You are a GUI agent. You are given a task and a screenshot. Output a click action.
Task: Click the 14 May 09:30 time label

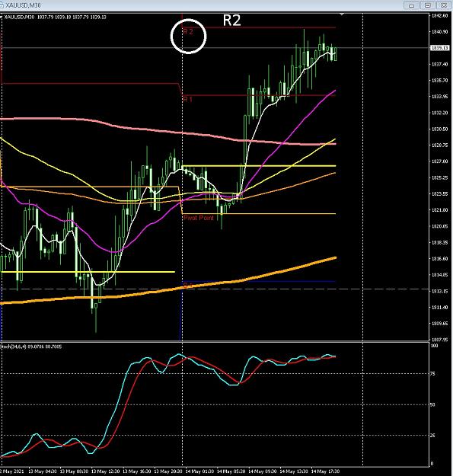tap(263, 471)
